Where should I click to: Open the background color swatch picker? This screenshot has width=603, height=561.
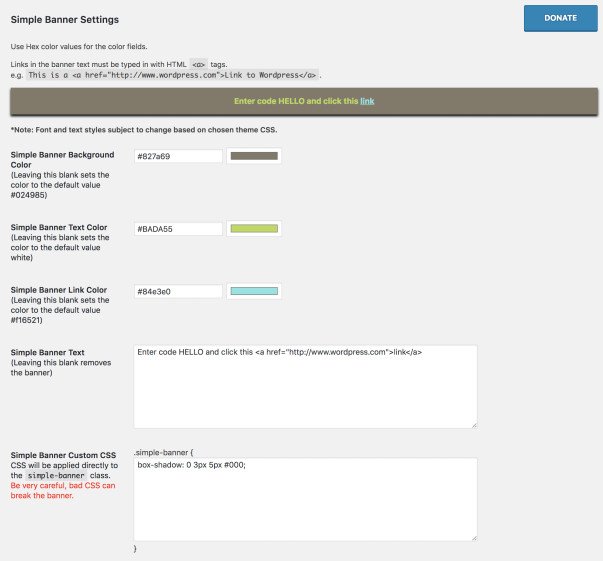[x=254, y=156]
